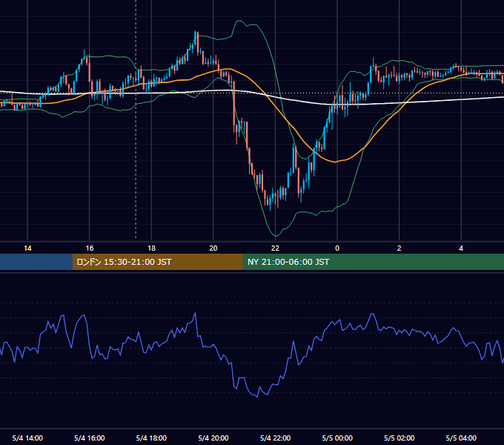504x445 pixels.
Task: Click the 5/4 16:00 time label
Action: pyautogui.click(x=90, y=438)
